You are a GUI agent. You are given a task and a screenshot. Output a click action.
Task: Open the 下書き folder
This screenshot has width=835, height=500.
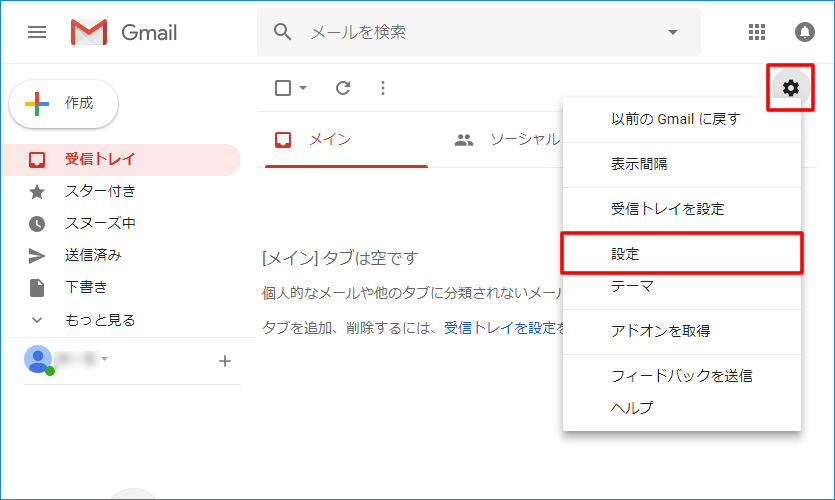121,288
